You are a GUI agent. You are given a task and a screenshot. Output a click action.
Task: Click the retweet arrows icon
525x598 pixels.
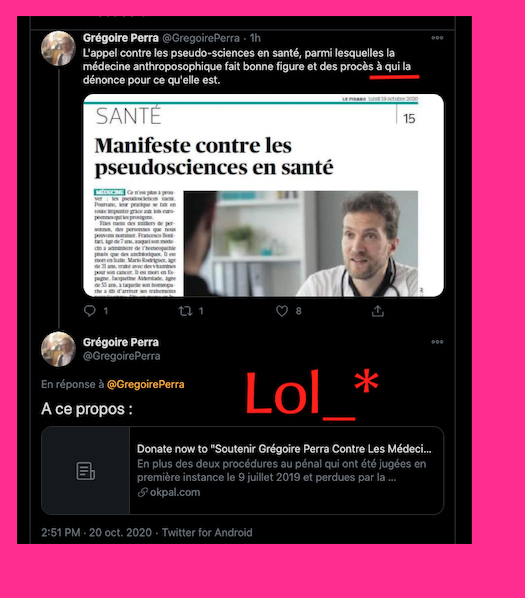click(186, 311)
